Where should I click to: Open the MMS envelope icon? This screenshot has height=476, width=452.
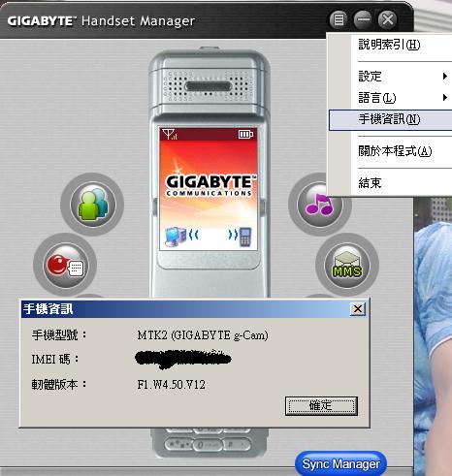point(347,265)
